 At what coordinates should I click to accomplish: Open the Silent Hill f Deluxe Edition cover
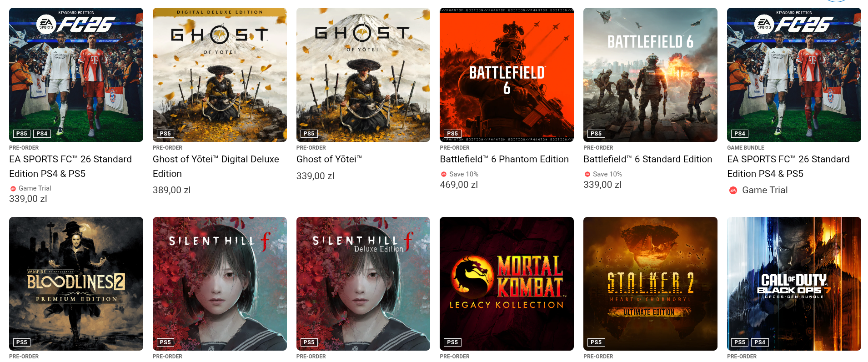(x=363, y=284)
